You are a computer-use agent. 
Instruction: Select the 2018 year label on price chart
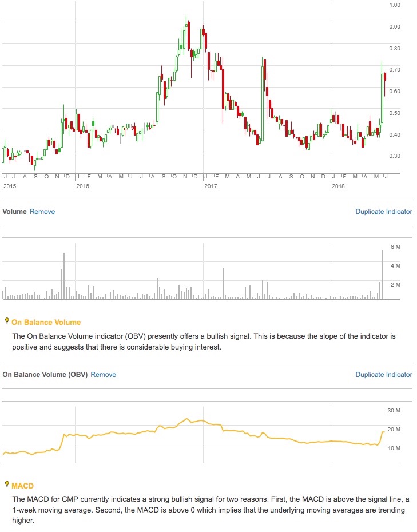338,186
